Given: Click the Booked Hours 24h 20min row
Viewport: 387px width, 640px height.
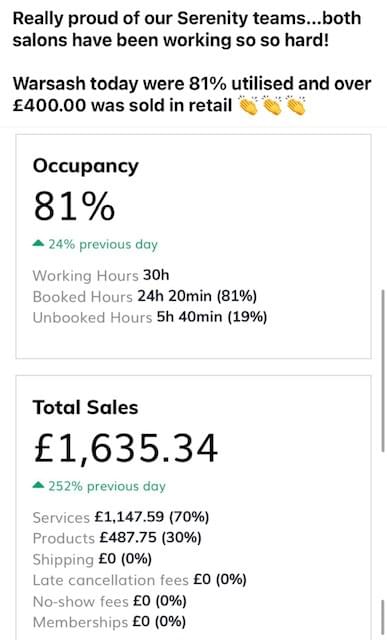Looking at the screenshot, I should point(145,296).
